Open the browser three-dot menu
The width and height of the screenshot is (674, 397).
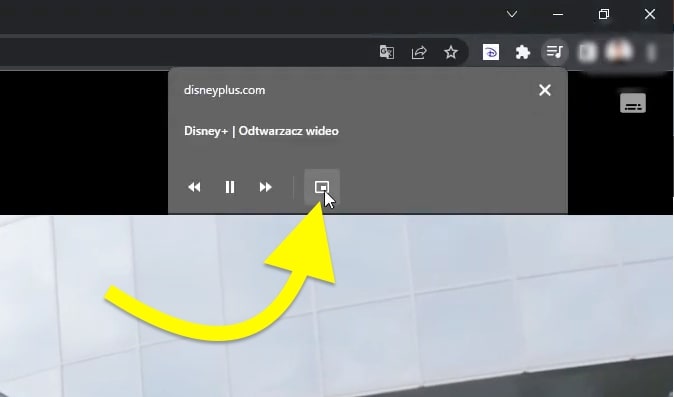pos(652,52)
